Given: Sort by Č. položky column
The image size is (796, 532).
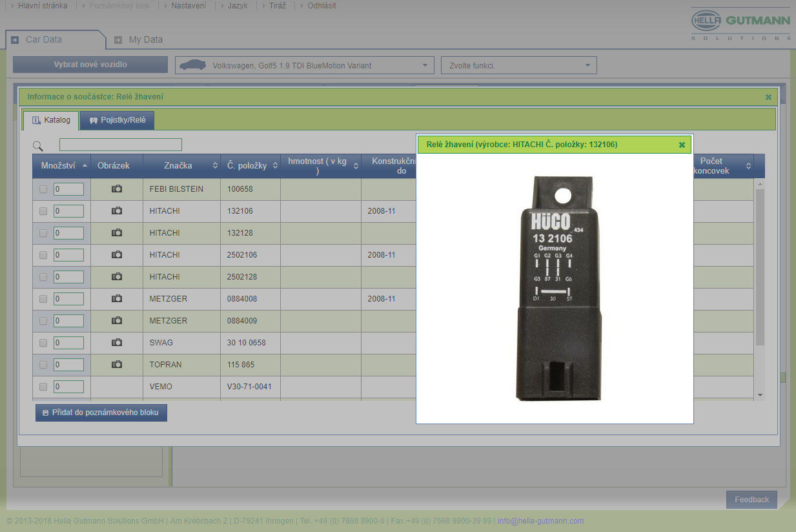Looking at the screenshot, I should 250,166.
